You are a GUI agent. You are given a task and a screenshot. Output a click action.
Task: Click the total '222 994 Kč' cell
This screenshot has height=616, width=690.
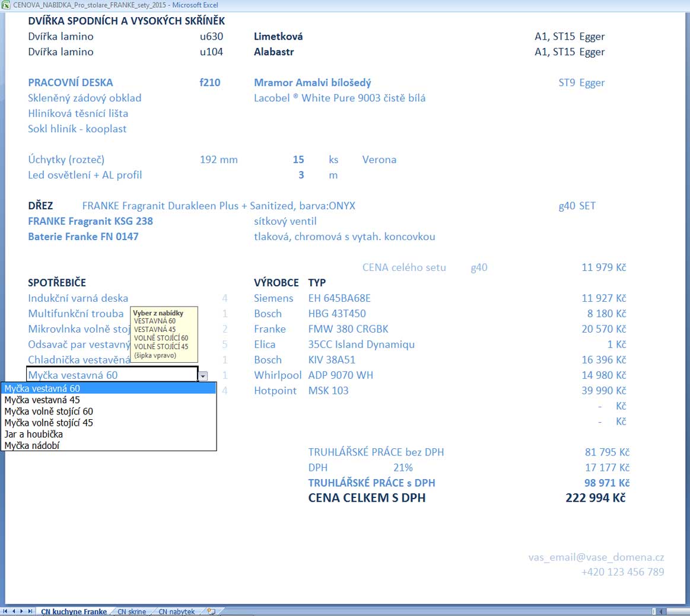coord(596,498)
